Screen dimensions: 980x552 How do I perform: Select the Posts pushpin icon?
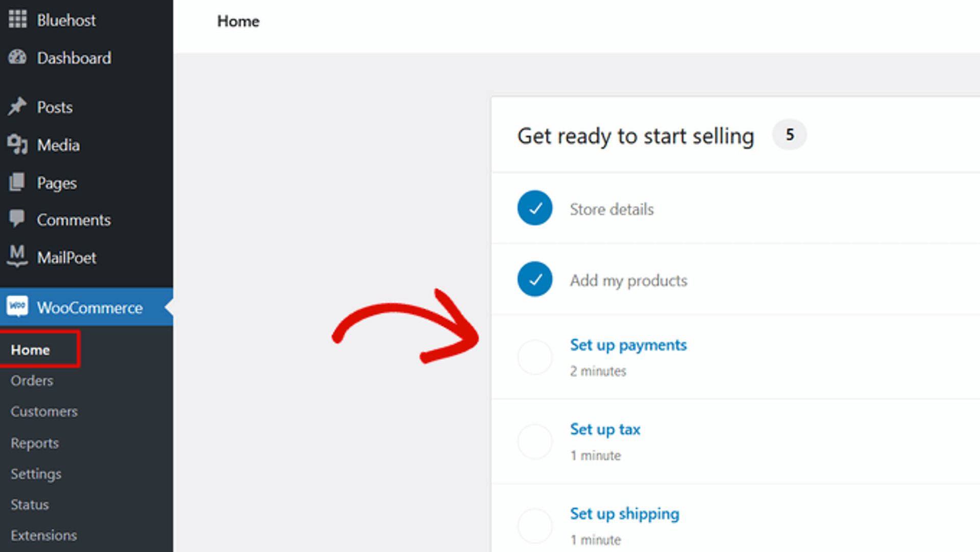pos(17,107)
